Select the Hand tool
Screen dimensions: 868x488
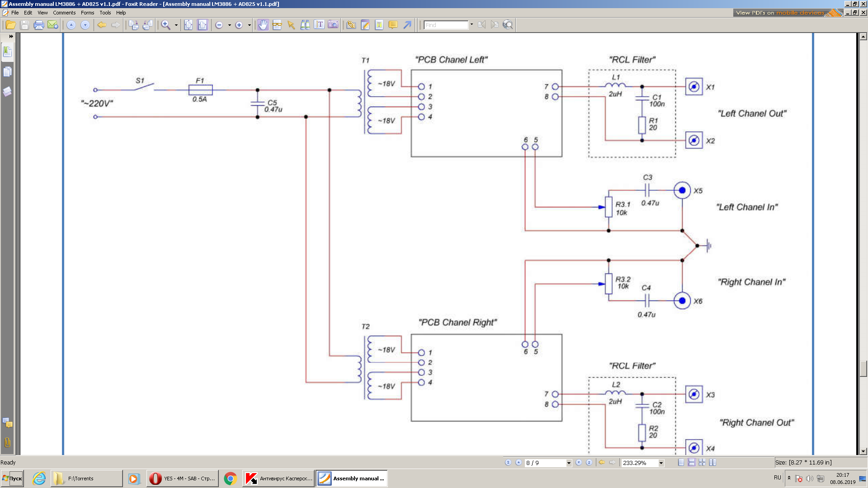[x=263, y=25]
